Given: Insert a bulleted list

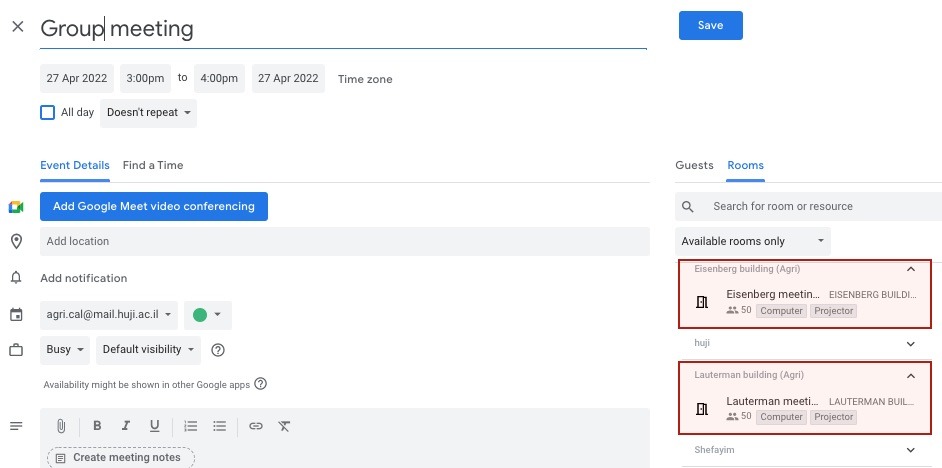Looking at the screenshot, I should tap(220, 426).
